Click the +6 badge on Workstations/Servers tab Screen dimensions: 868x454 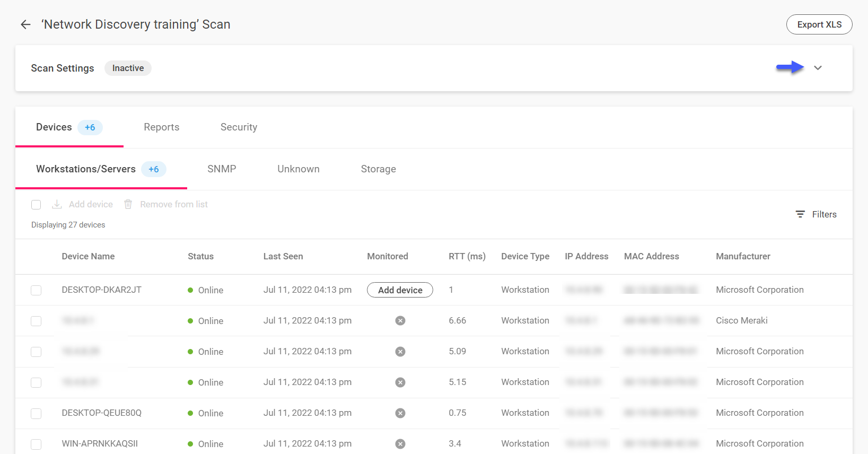pyautogui.click(x=154, y=169)
